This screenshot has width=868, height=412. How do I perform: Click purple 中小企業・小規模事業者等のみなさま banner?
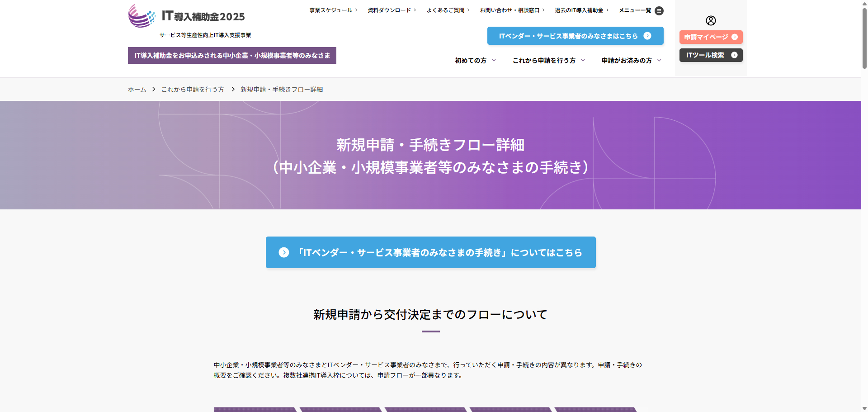click(x=232, y=56)
